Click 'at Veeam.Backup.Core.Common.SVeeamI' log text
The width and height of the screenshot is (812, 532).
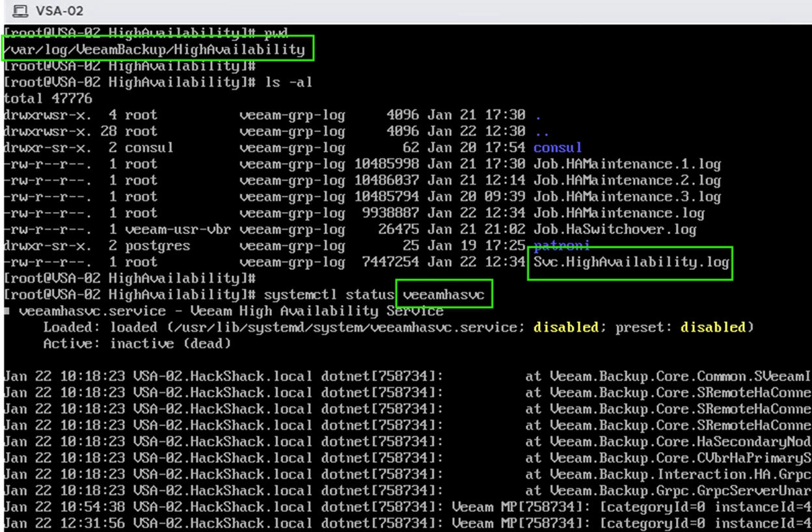click(x=668, y=376)
